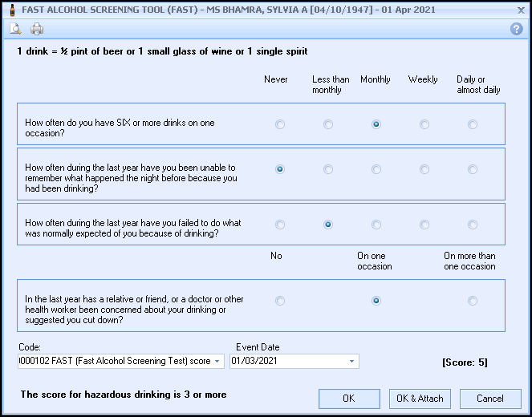Screen dimensions: 532x417
Task: Select Weekly for failed expectations question
Action: coord(424,225)
